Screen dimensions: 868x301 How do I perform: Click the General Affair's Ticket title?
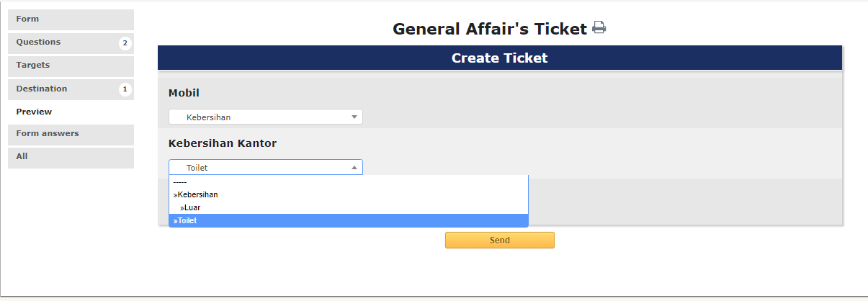490,30
